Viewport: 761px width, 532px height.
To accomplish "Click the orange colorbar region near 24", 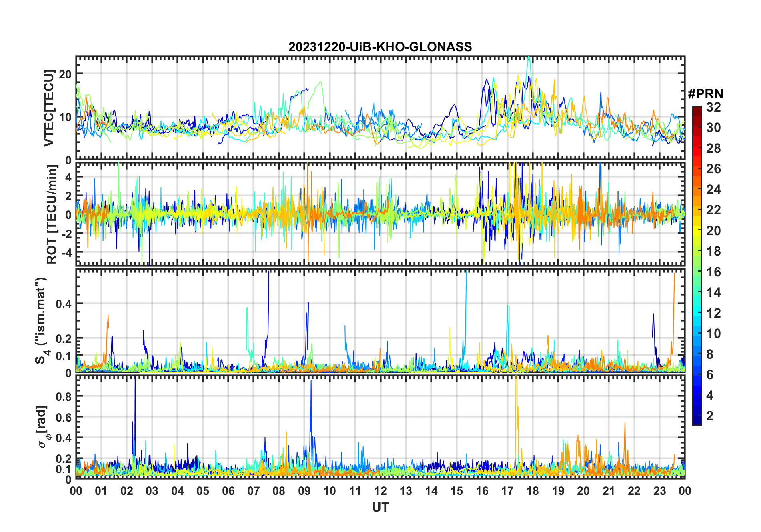I will point(697,189).
